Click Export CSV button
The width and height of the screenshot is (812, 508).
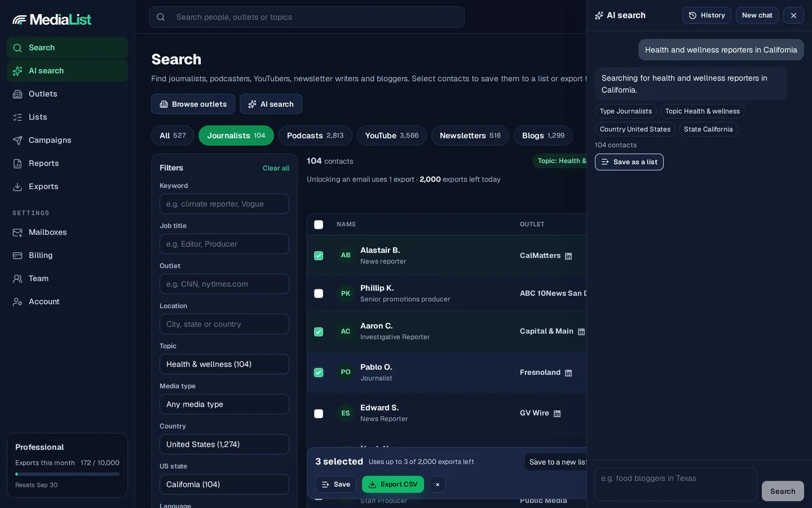[393, 484]
